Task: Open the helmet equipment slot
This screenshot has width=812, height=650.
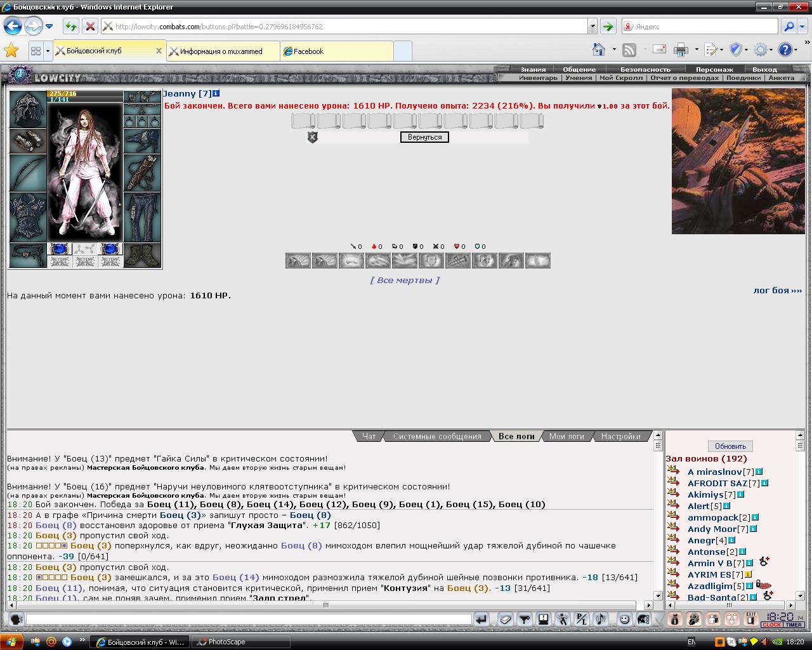Action: coord(28,109)
